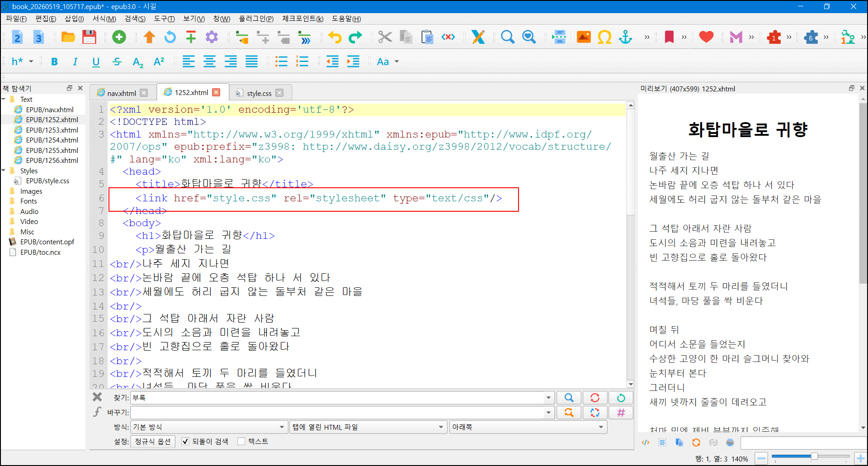Click the purple settings gear icon
Viewport: 868px width, 466px height.
click(212, 37)
